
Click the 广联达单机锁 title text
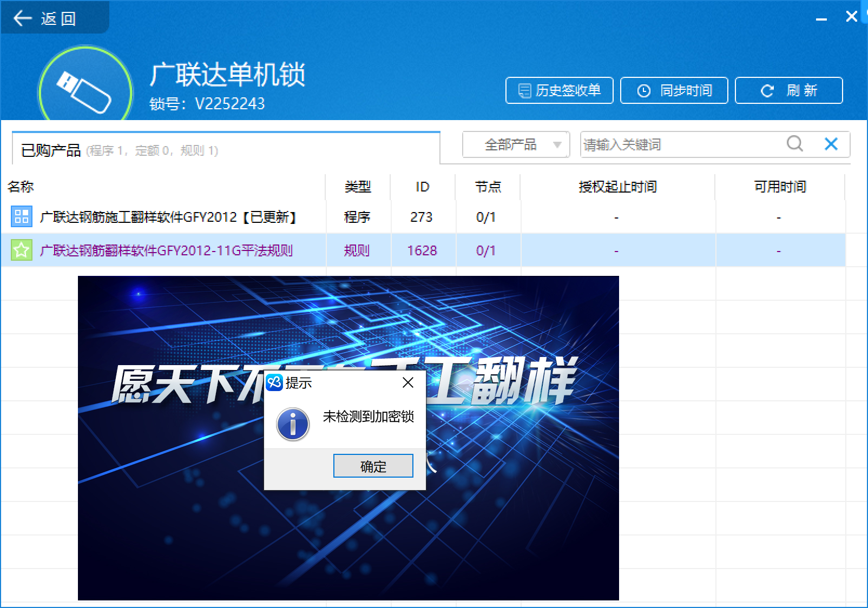tap(228, 74)
